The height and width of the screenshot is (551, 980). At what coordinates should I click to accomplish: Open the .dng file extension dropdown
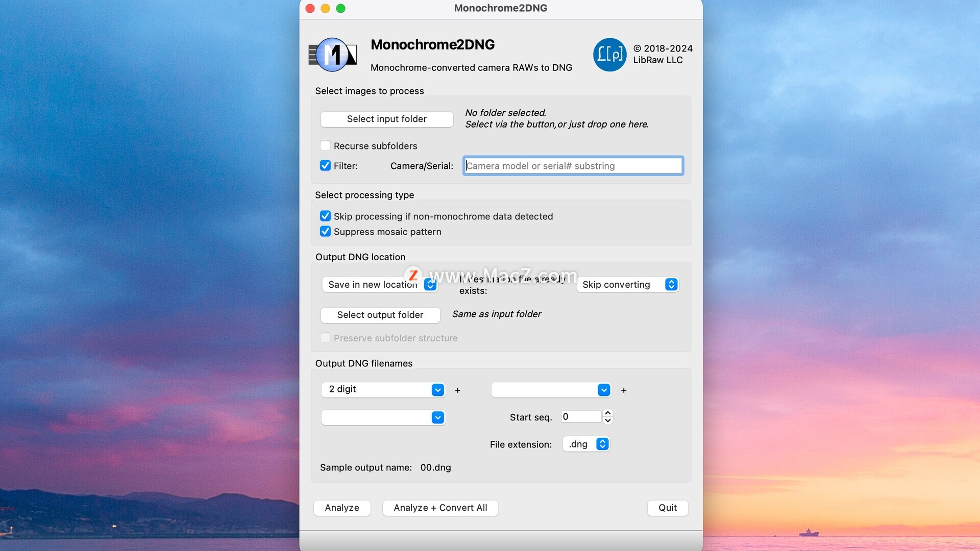tap(586, 444)
